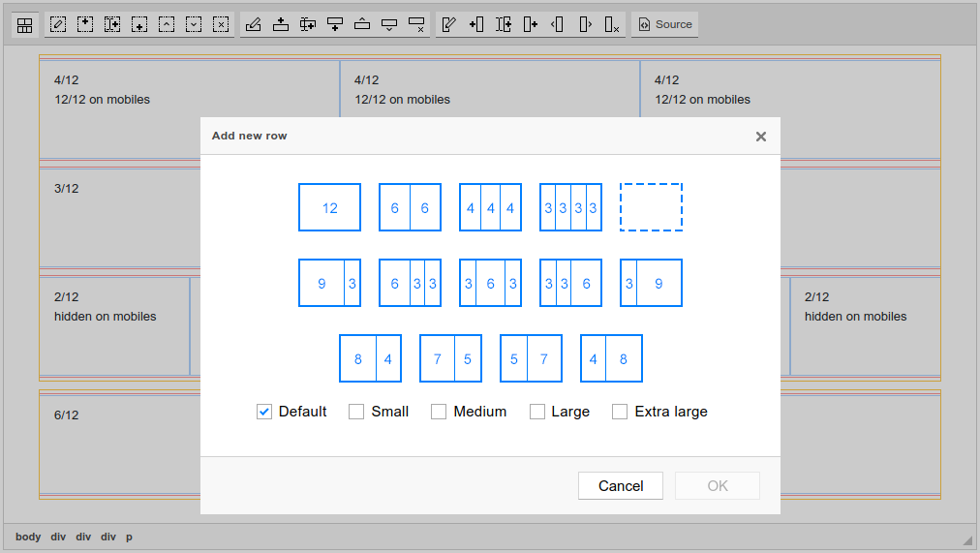Select the empty dashed custom layout
The height and width of the screenshot is (553, 980).
(651, 207)
